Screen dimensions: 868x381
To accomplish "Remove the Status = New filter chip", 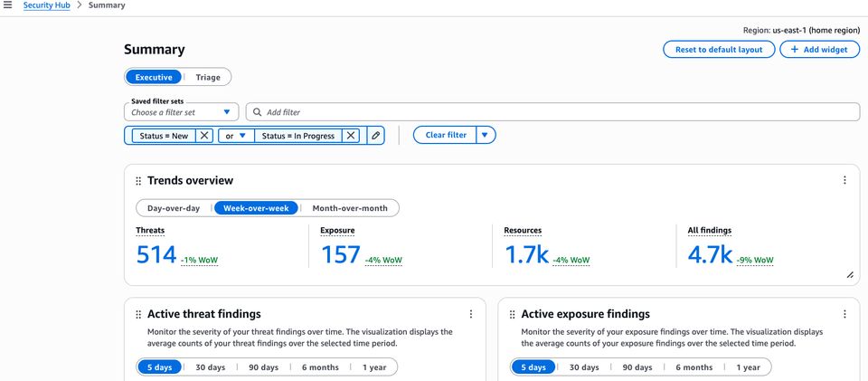I will [x=204, y=136].
